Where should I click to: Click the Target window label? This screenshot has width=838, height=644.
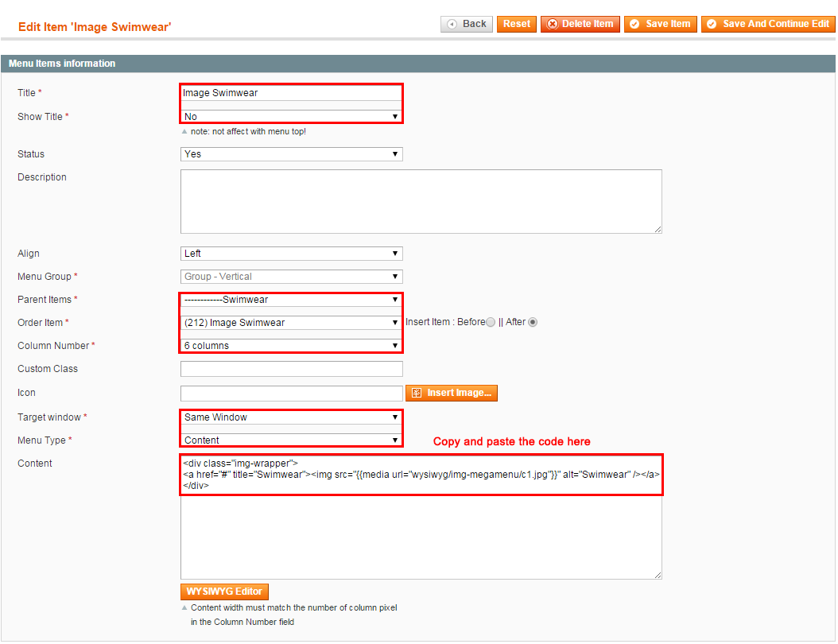pyautogui.click(x=49, y=417)
